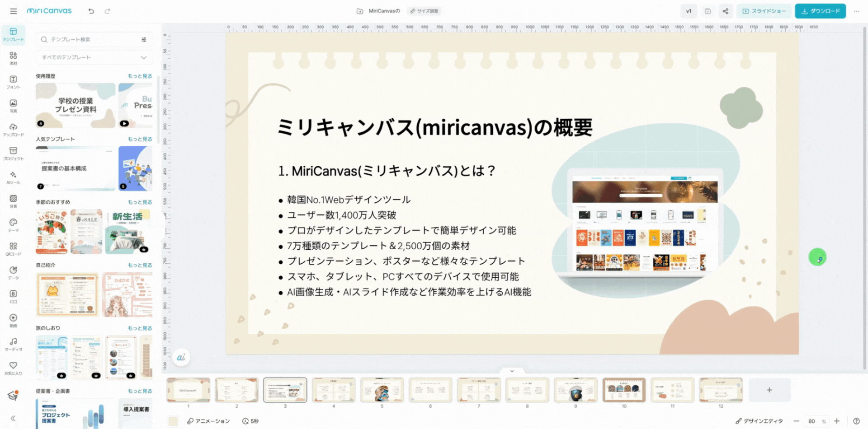Select slide 12 thumbnail

click(721, 390)
